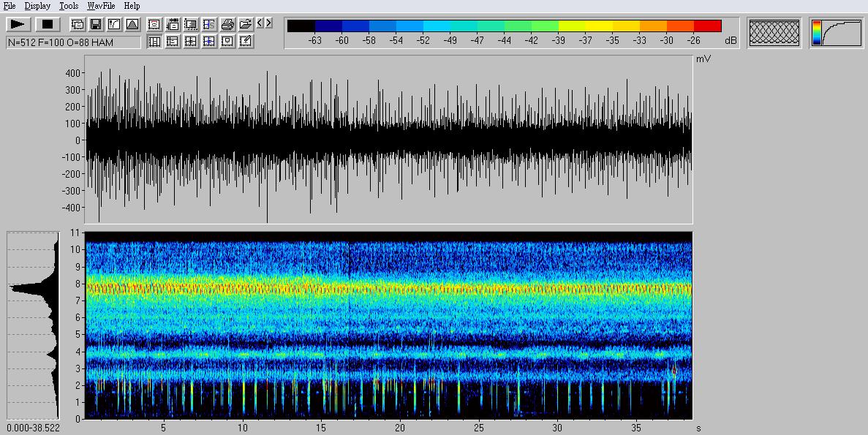Click the floppy disk save icon

click(x=96, y=24)
